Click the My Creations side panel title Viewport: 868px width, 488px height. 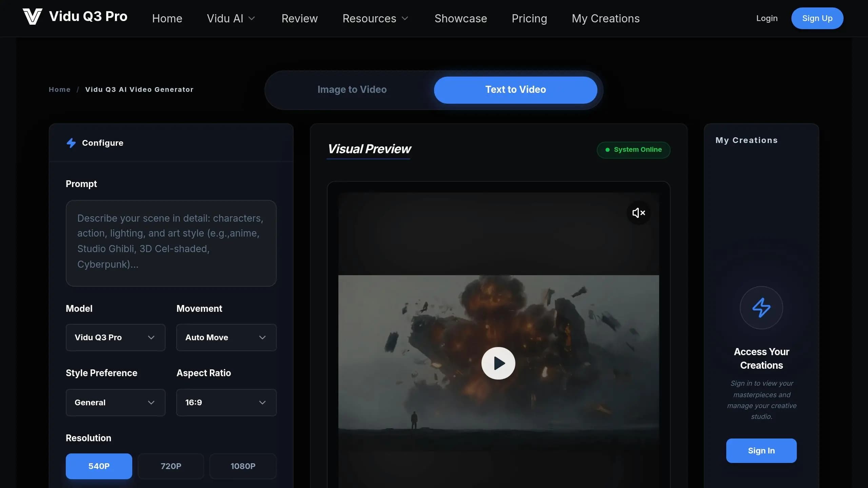pos(746,140)
